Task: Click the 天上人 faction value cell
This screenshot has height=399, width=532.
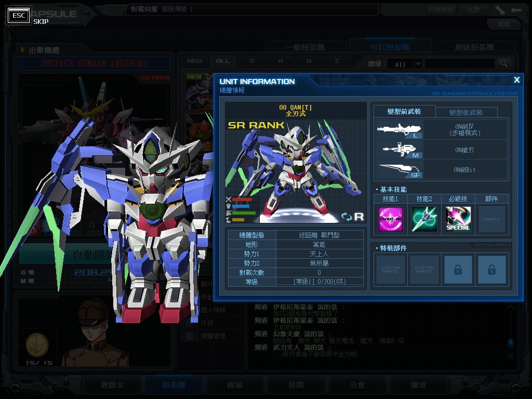Action: click(x=319, y=254)
